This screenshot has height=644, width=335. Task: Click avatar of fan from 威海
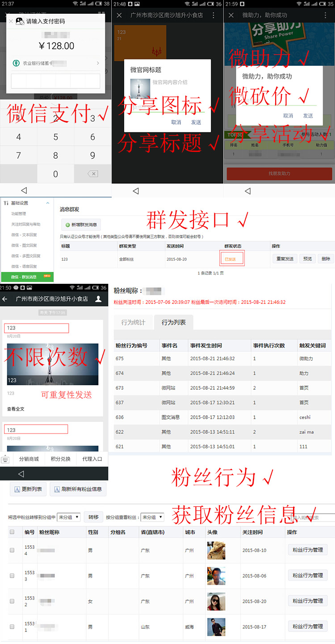pos(216,627)
